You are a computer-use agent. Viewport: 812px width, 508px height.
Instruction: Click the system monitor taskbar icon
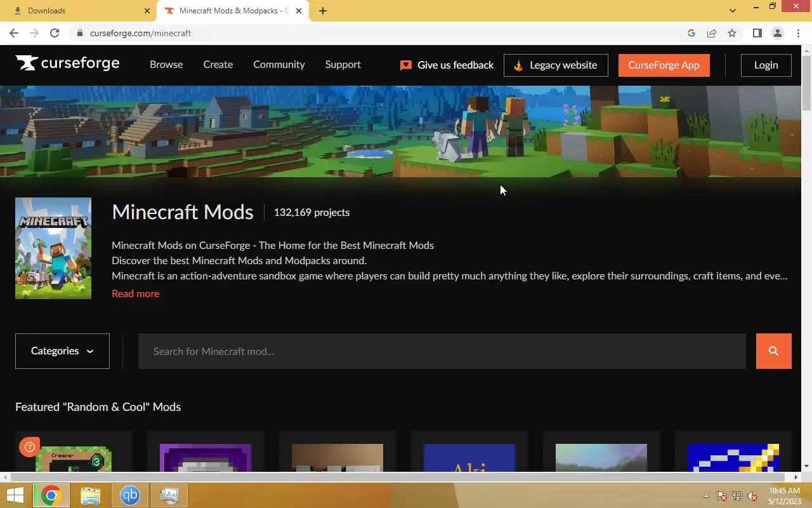coord(169,495)
